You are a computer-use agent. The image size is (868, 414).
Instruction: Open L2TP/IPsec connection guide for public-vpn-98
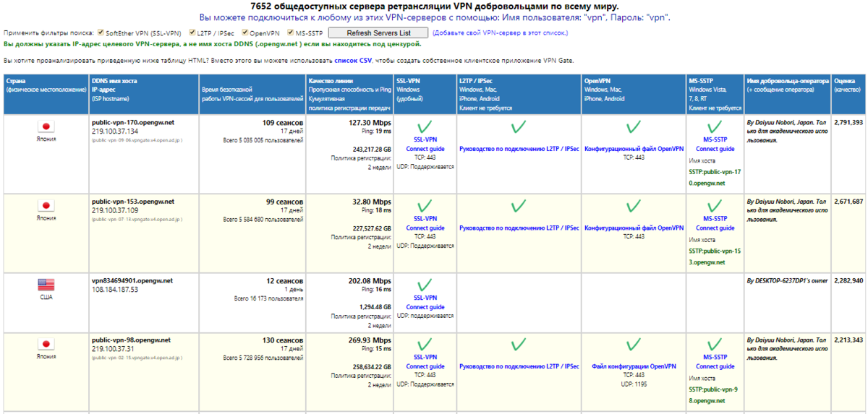point(519,366)
